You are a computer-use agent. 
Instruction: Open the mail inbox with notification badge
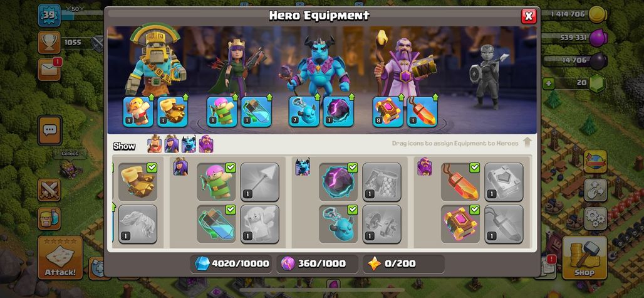pyautogui.click(x=49, y=70)
